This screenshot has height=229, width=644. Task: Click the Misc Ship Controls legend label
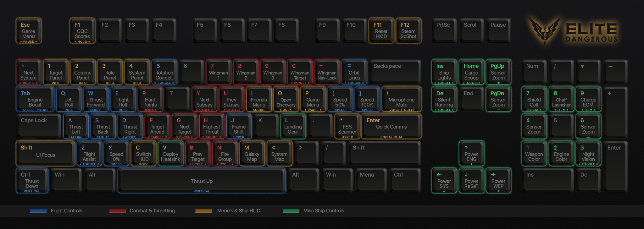(x=324, y=211)
